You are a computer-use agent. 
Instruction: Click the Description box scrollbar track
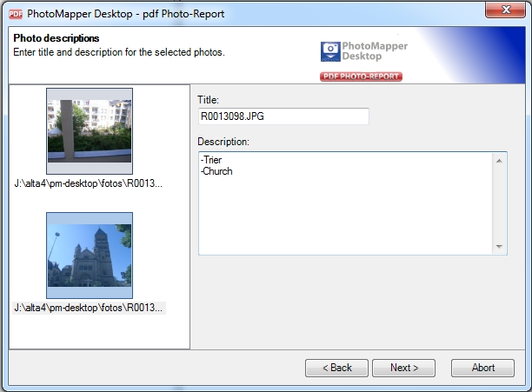(500, 204)
